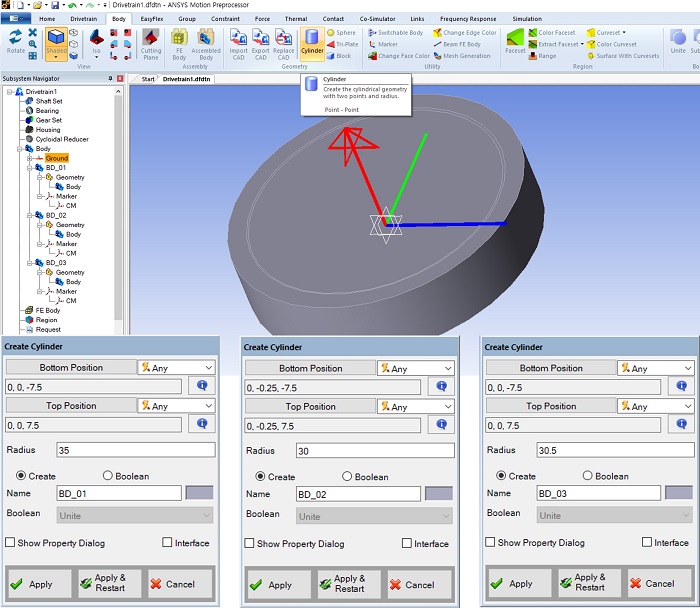Select the Cylinder geometry tool

click(312, 42)
